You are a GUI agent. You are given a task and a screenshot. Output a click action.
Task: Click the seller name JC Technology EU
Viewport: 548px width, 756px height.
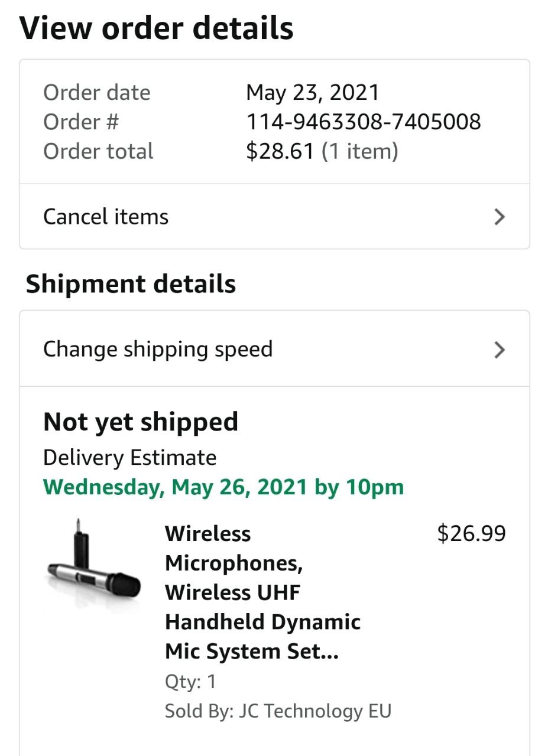[315, 711]
